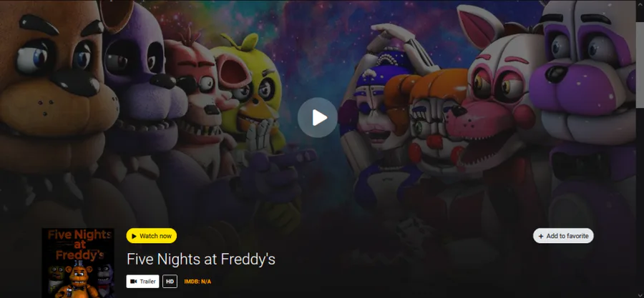The height and width of the screenshot is (298, 644).
Task: Click the yellow Watch now button
Action: [x=152, y=236]
